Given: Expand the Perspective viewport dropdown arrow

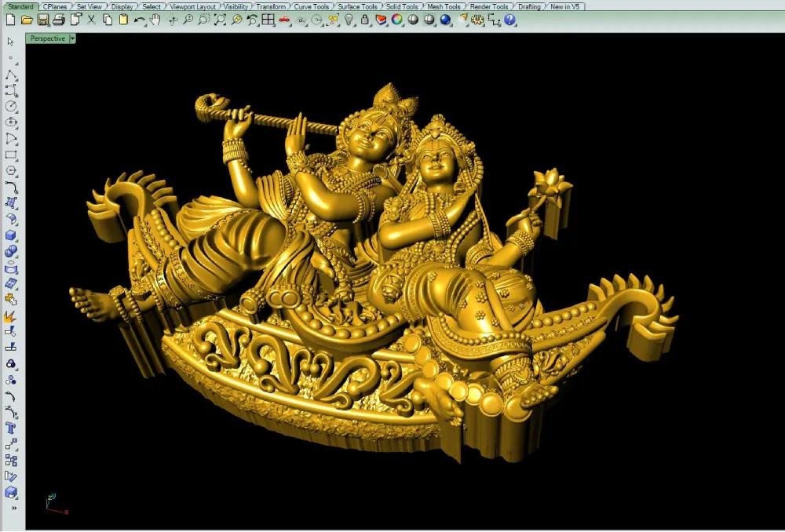Looking at the screenshot, I should click(72, 38).
